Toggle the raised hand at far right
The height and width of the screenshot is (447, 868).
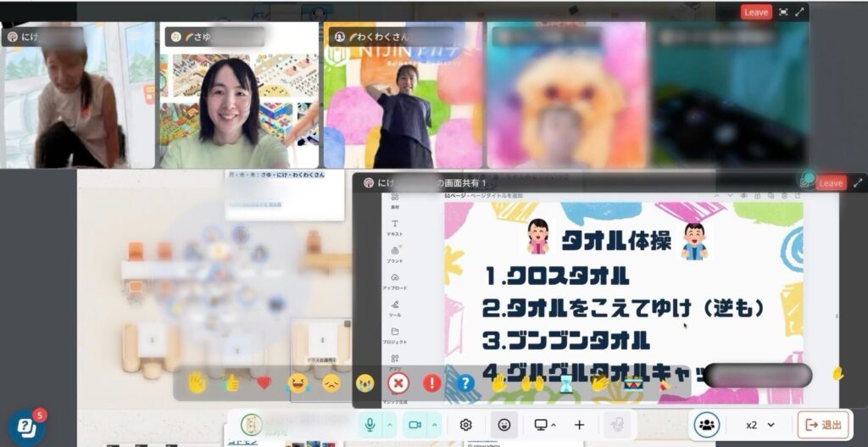point(837,374)
